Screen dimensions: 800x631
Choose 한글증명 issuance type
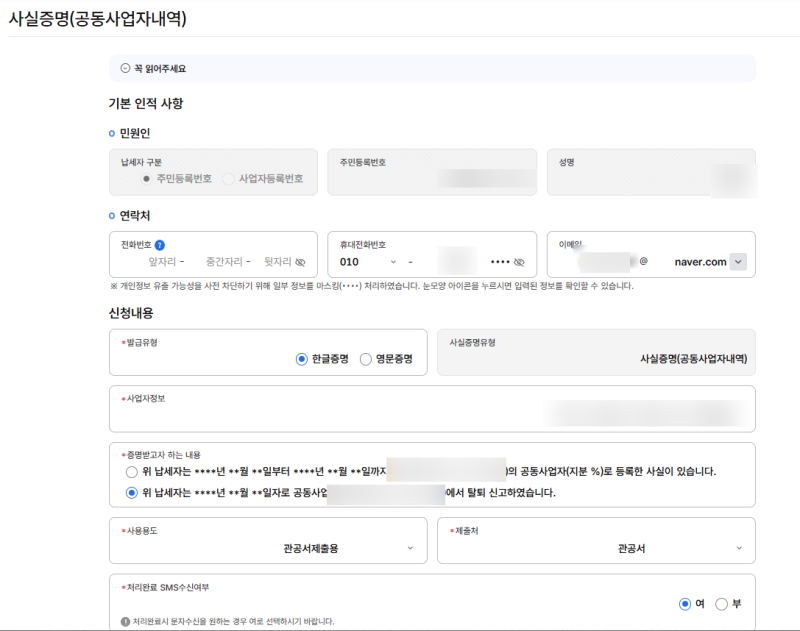click(x=302, y=359)
